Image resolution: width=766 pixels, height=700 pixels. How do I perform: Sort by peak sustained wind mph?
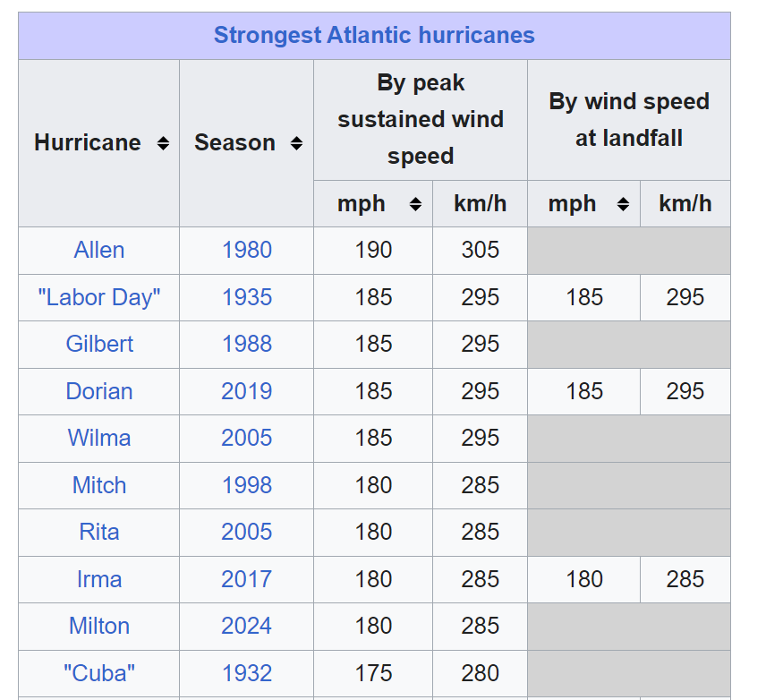(416, 204)
